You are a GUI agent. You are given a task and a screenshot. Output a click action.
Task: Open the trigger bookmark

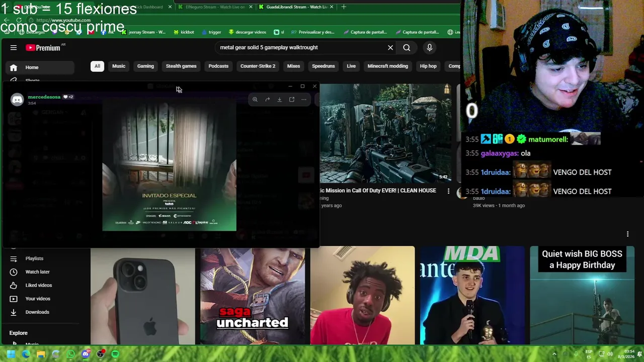point(211,32)
